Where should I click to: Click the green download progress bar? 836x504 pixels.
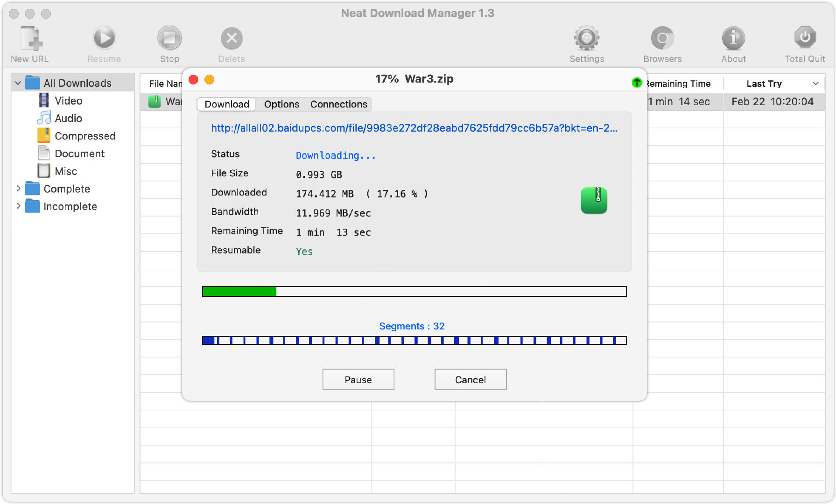coord(414,291)
